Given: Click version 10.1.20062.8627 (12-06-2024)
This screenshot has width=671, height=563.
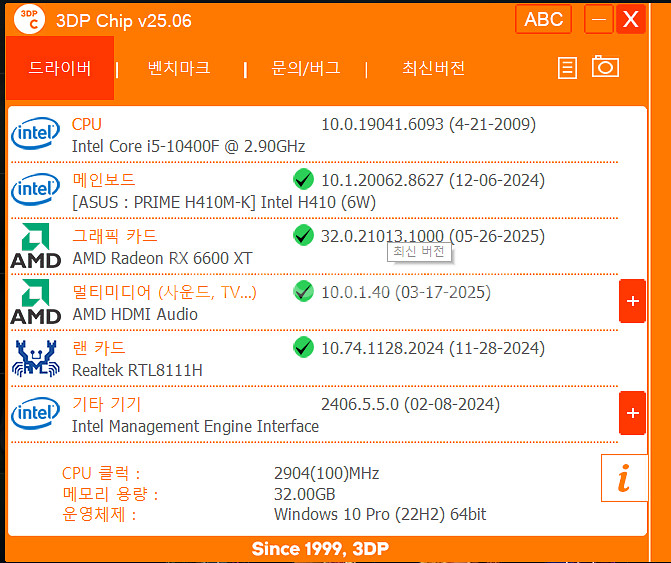Looking at the screenshot, I should tap(433, 180).
